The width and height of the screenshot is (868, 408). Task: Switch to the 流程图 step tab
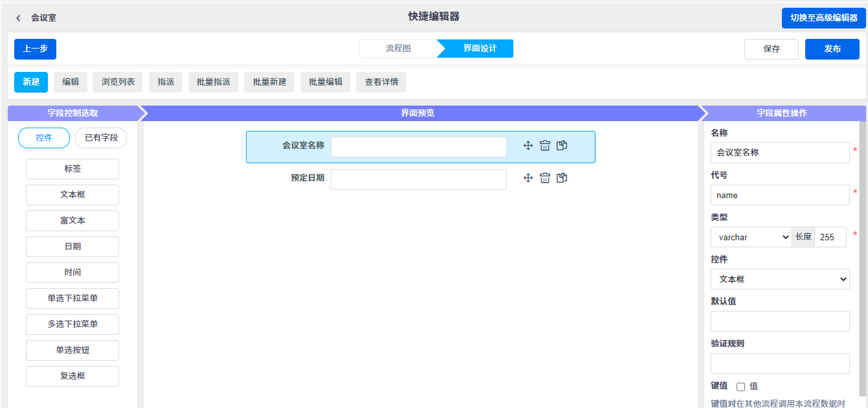point(398,49)
